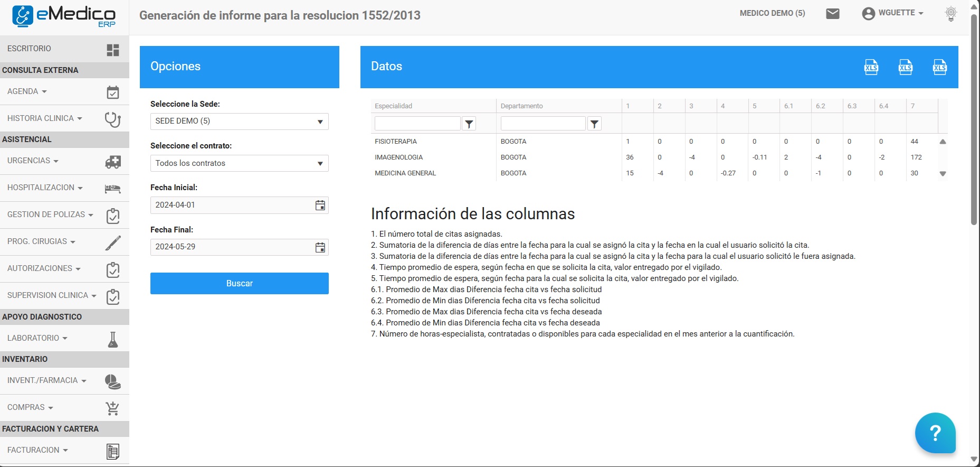980x467 pixels.
Task: Click the middle XLS export icon
Action: [x=906, y=67]
